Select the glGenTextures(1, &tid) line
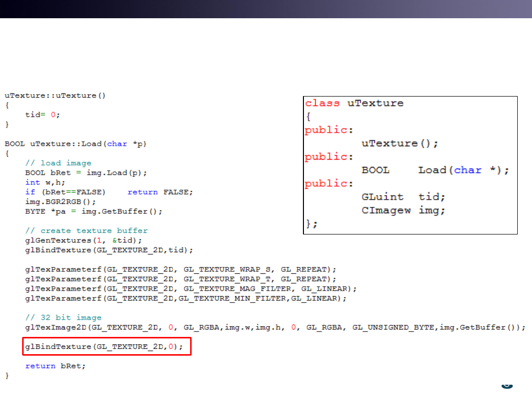532x399 pixels. [x=84, y=240]
